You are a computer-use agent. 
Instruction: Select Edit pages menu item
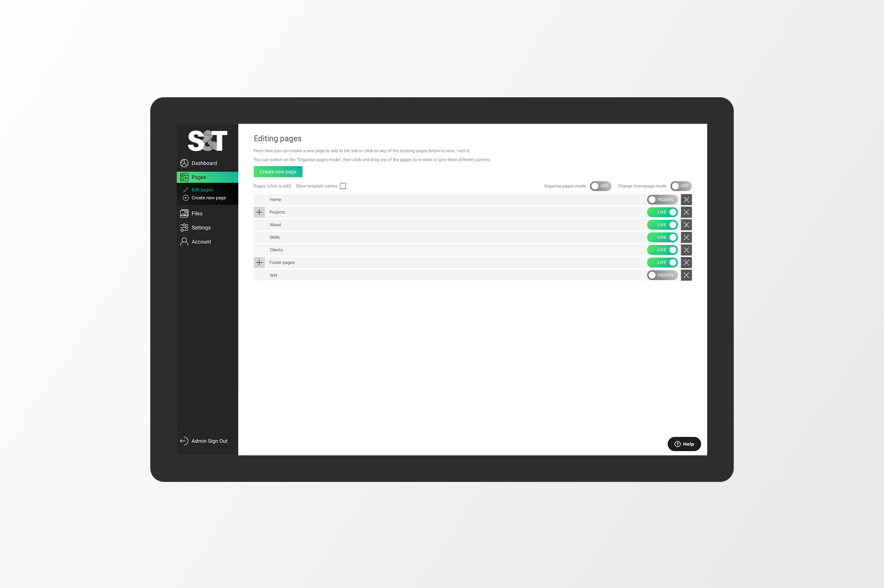202,190
